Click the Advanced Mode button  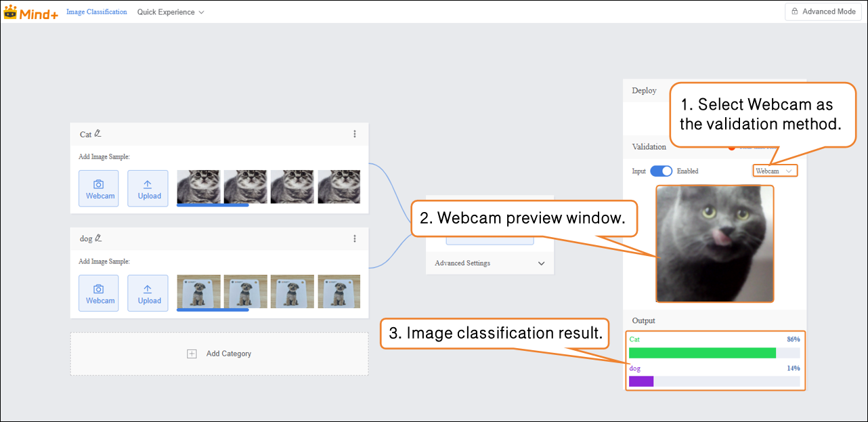tap(823, 12)
